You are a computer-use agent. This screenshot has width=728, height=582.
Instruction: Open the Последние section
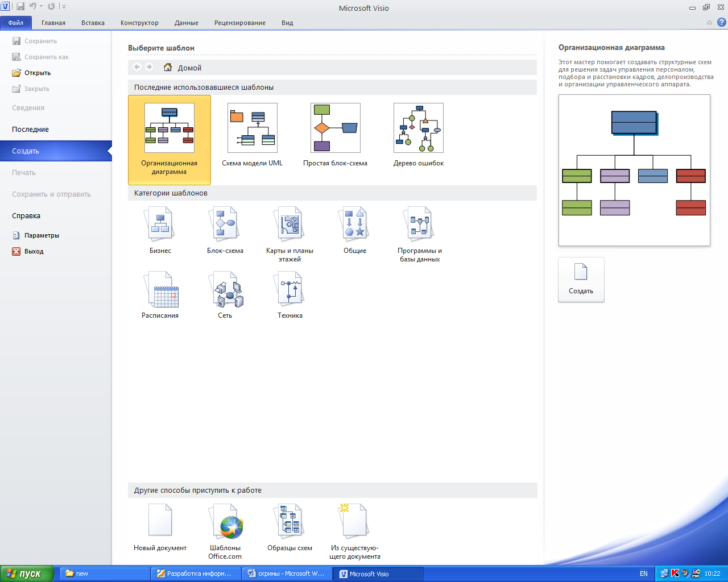pos(56,130)
